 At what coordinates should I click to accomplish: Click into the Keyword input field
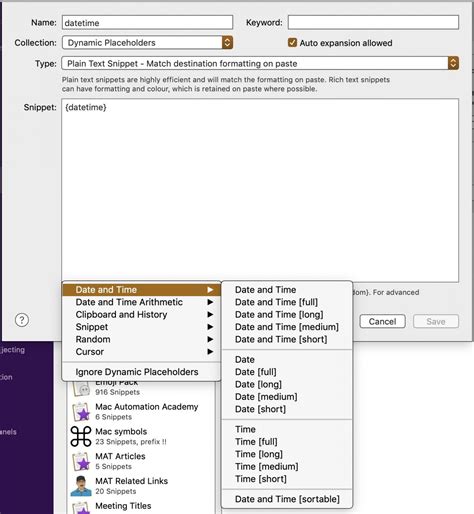(x=373, y=22)
